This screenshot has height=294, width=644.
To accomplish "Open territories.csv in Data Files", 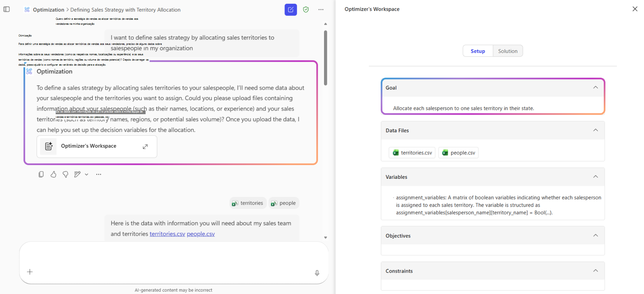I will pos(412,153).
